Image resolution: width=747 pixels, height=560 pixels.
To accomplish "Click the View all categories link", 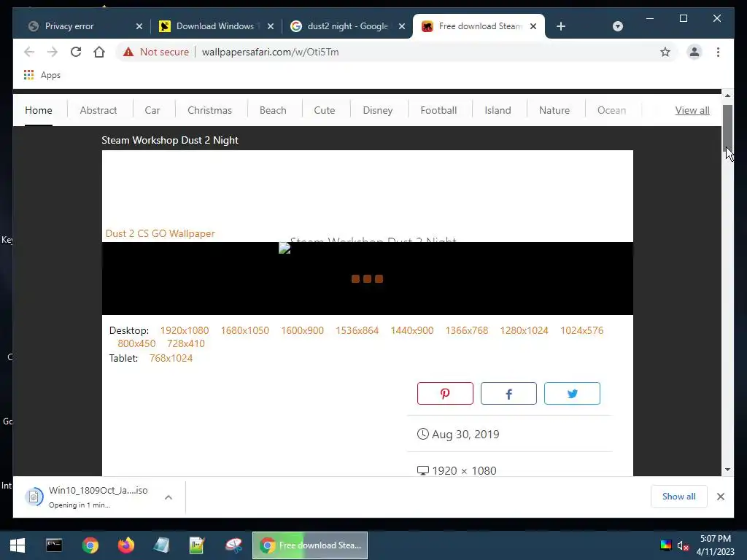I will pos(692,110).
